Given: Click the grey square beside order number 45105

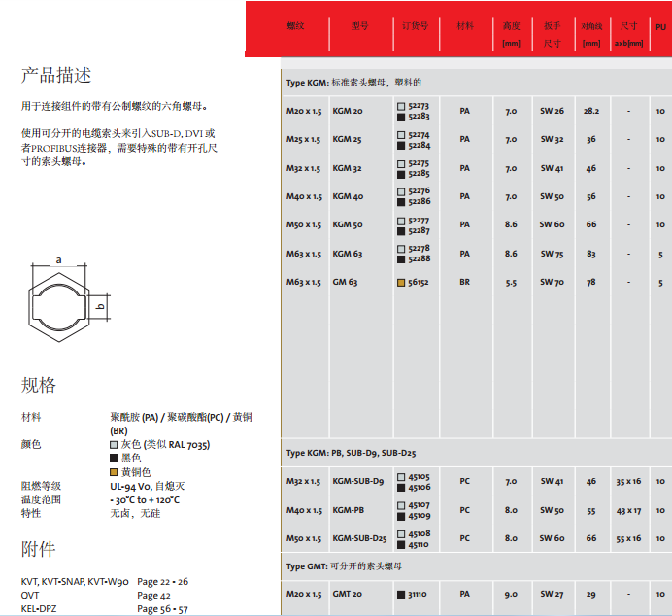Looking at the screenshot, I should [x=400, y=477].
